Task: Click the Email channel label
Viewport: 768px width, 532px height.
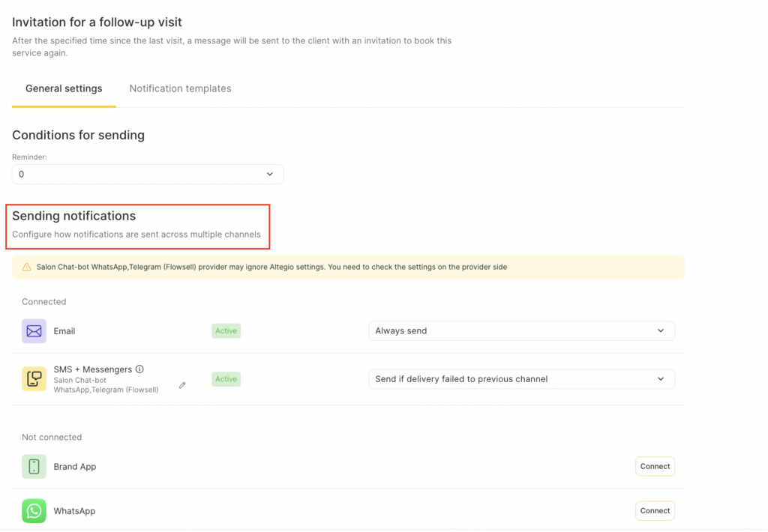Action: click(64, 331)
